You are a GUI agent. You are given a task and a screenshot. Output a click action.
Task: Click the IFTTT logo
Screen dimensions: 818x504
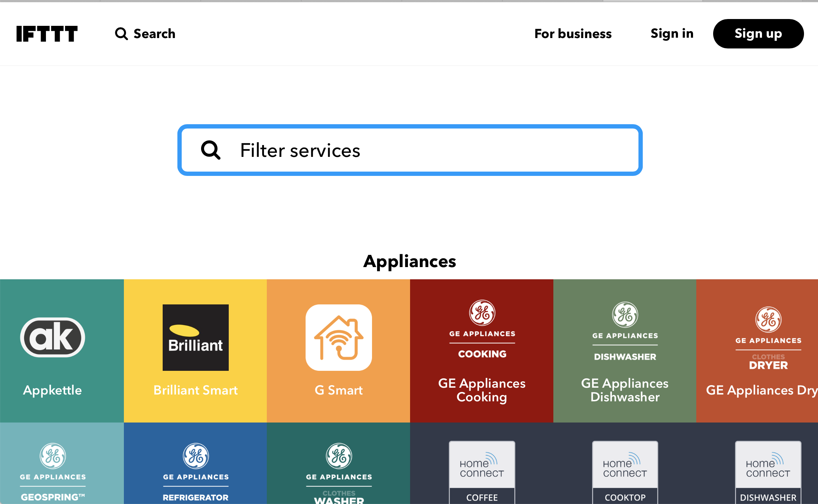pos(47,34)
